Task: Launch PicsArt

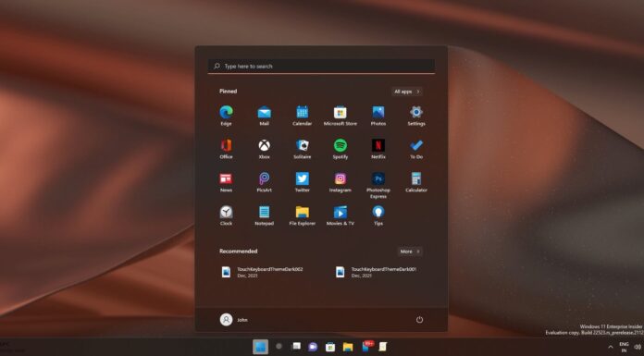Action: pyautogui.click(x=264, y=182)
